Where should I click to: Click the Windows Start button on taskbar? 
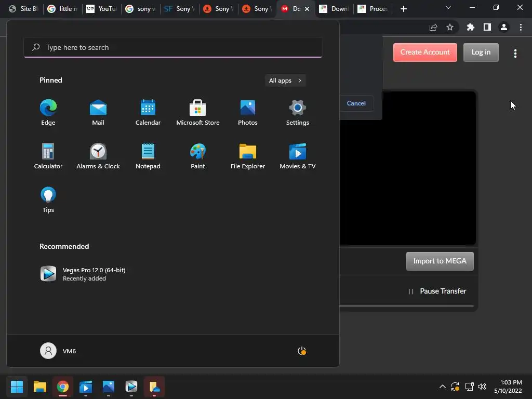(x=17, y=387)
